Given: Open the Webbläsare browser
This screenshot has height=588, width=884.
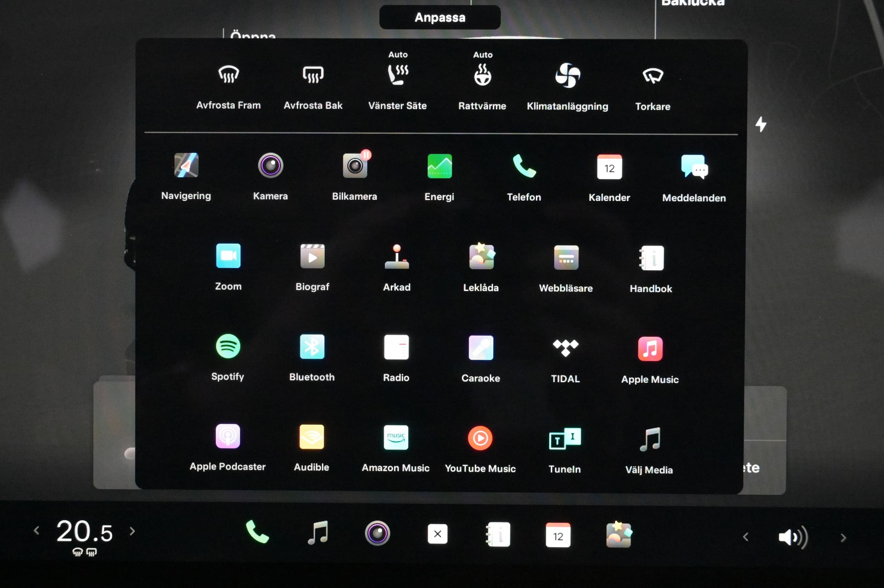Looking at the screenshot, I should [566, 258].
